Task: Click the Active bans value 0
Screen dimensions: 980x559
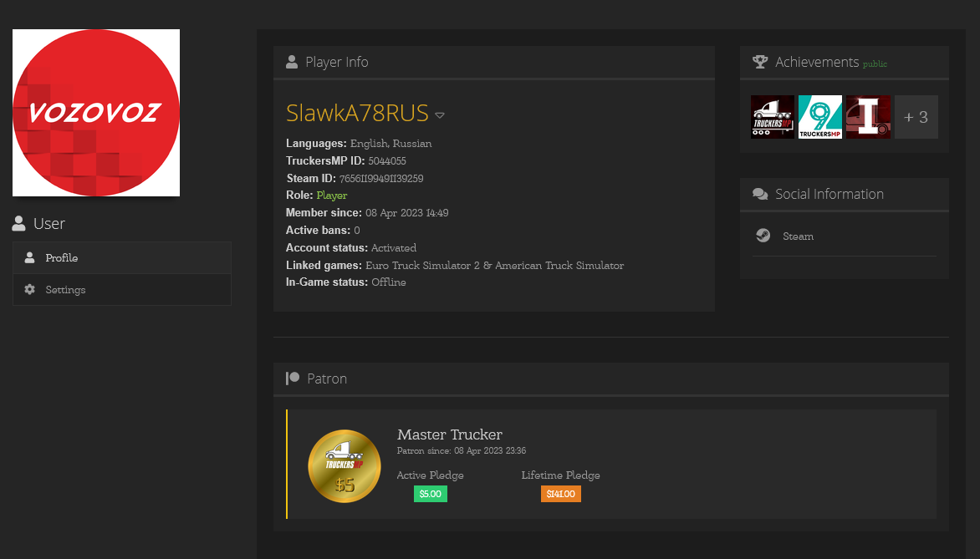Action: click(357, 231)
